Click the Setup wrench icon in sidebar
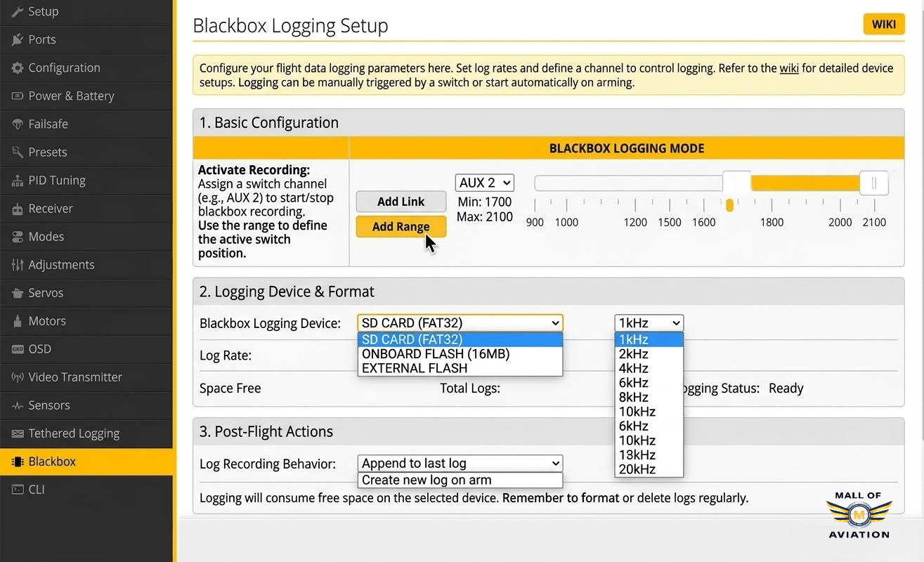This screenshot has height=562, width=924. [x=17, y=12]
